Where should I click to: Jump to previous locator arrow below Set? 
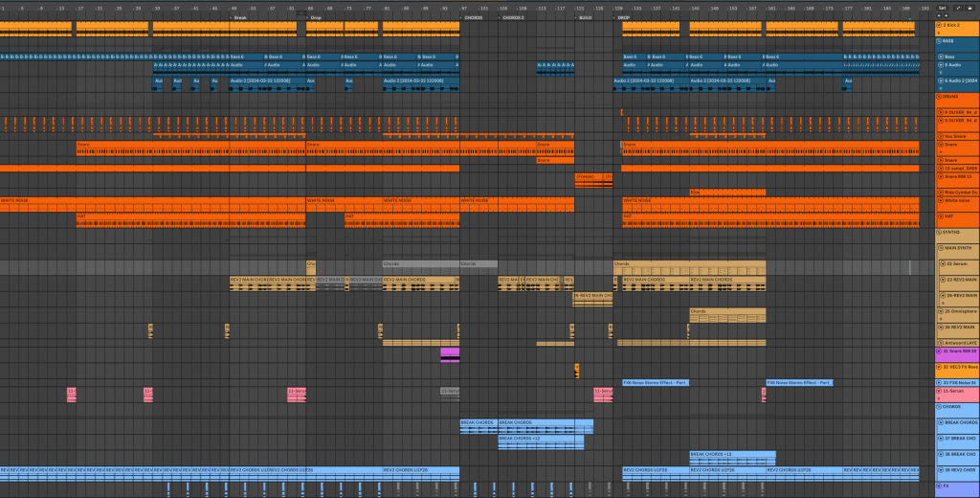click(940, 16)
